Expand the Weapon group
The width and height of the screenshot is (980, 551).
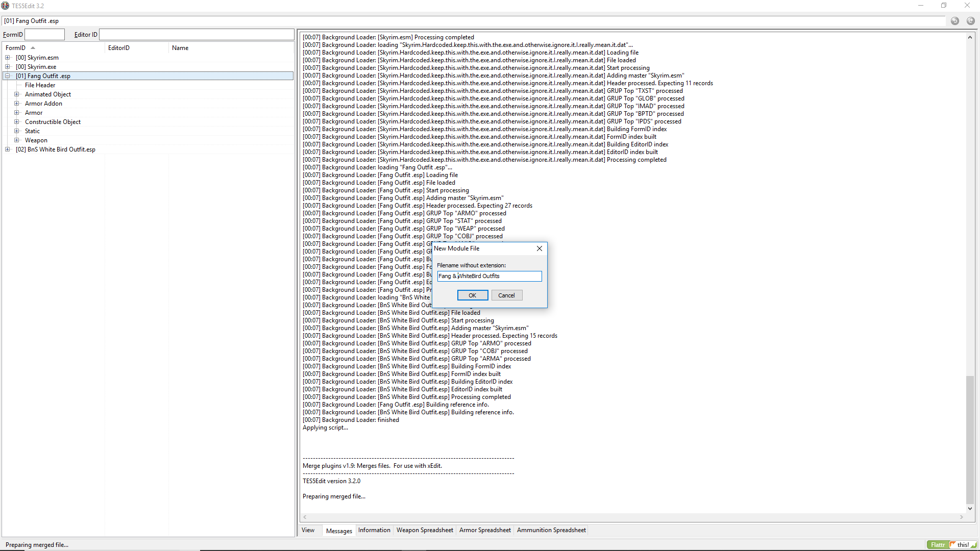point(17,140)
